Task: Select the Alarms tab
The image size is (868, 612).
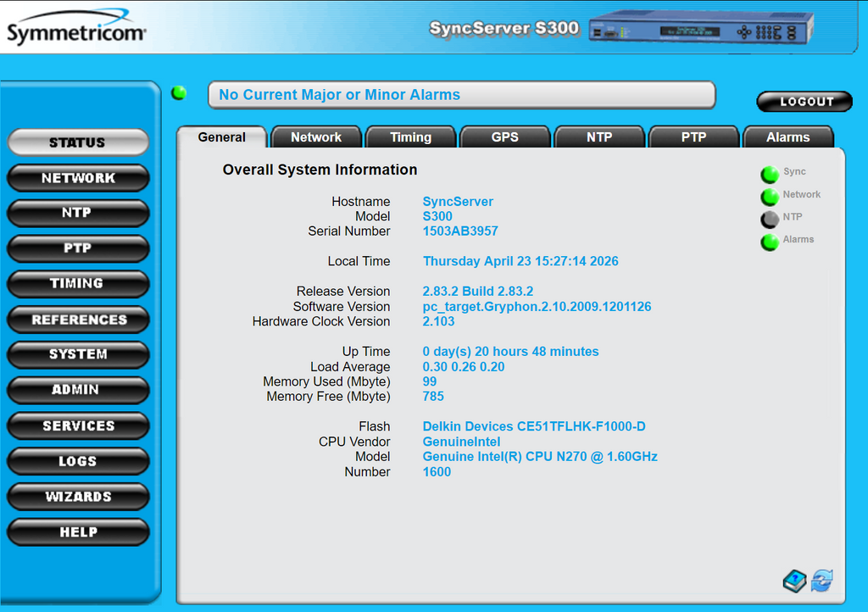Action: click(x=787, y=137)
